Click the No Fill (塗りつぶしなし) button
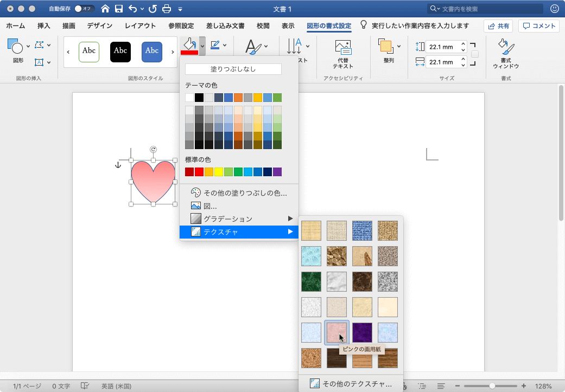Image resolution: width=565 pixels, height=392 pixels. coord(233,69)
